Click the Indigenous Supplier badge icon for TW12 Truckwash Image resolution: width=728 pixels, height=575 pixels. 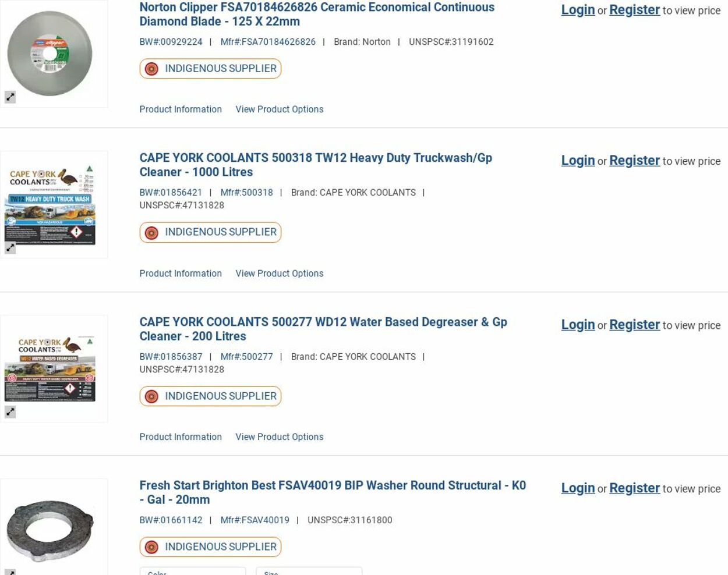coord(151,233)
